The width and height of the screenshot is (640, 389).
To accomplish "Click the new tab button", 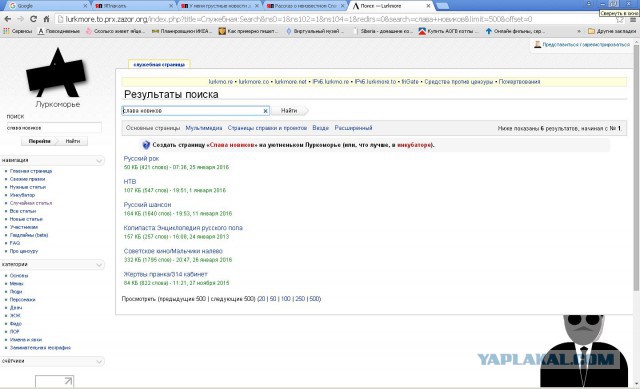I will [442, 6].
